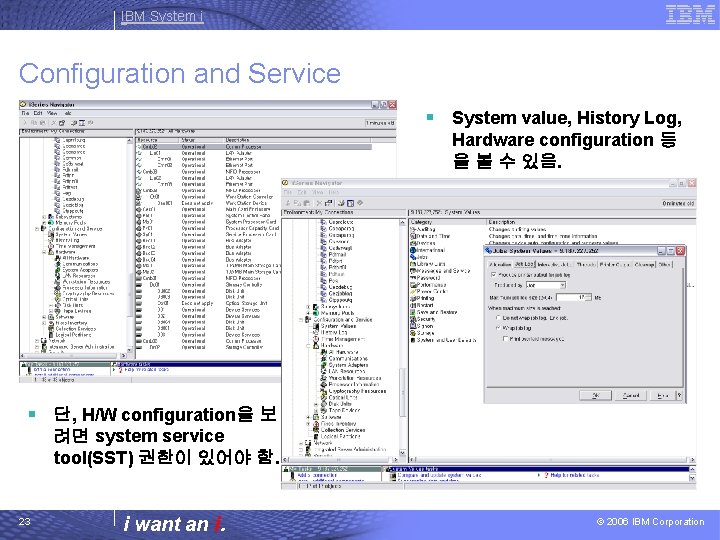Select Communications in front Navigator tree
Screen dimensions: 720x540
tap(348, 359)
